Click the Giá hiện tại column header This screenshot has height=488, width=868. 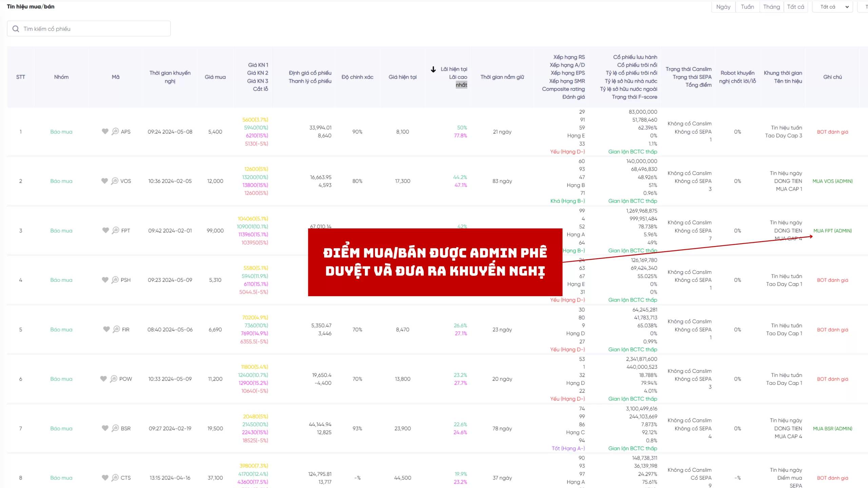pyautogui.click(x=402, y=77)
